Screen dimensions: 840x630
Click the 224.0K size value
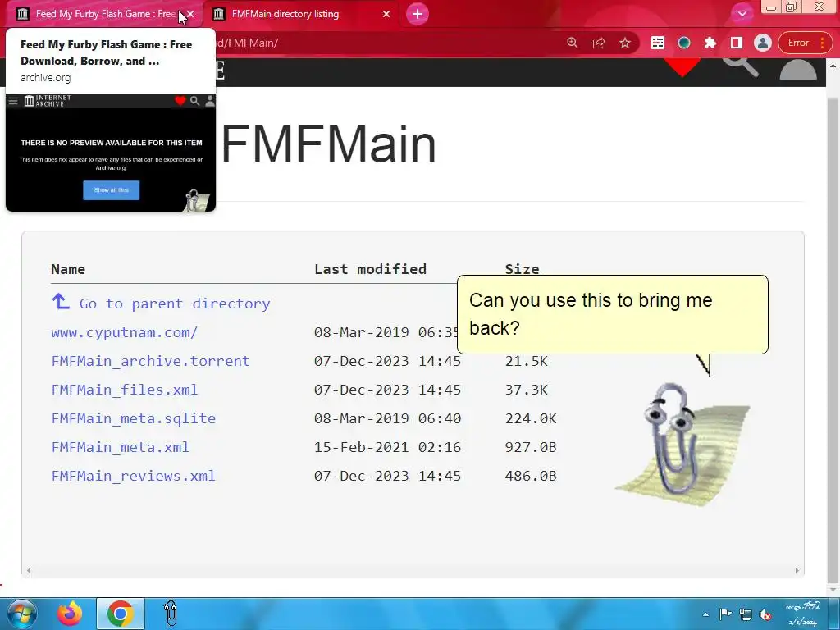click(531, 418)
